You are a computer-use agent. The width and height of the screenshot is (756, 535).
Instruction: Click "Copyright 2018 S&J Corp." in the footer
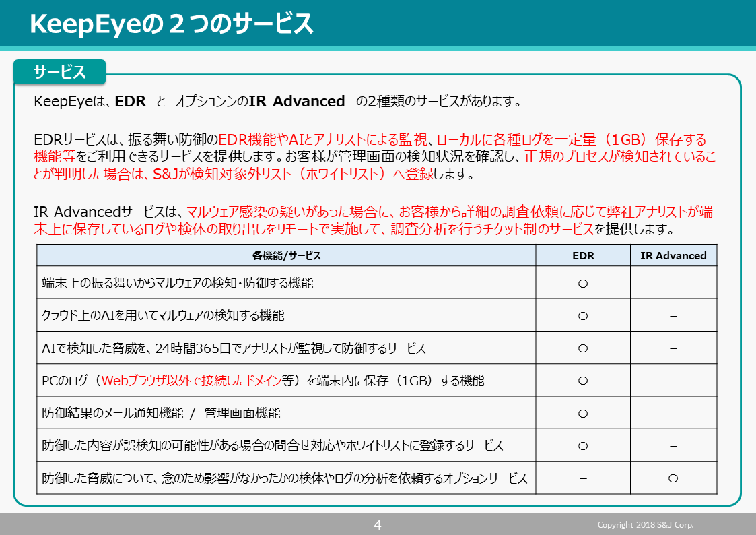tap(646, 524)
